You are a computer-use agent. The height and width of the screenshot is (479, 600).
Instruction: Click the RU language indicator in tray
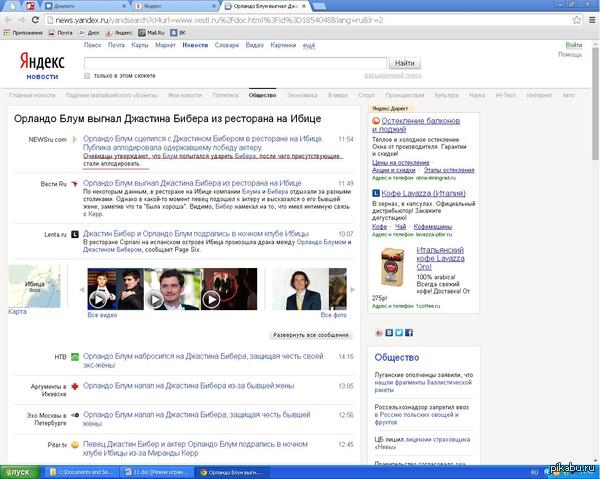tap(534, 473)
